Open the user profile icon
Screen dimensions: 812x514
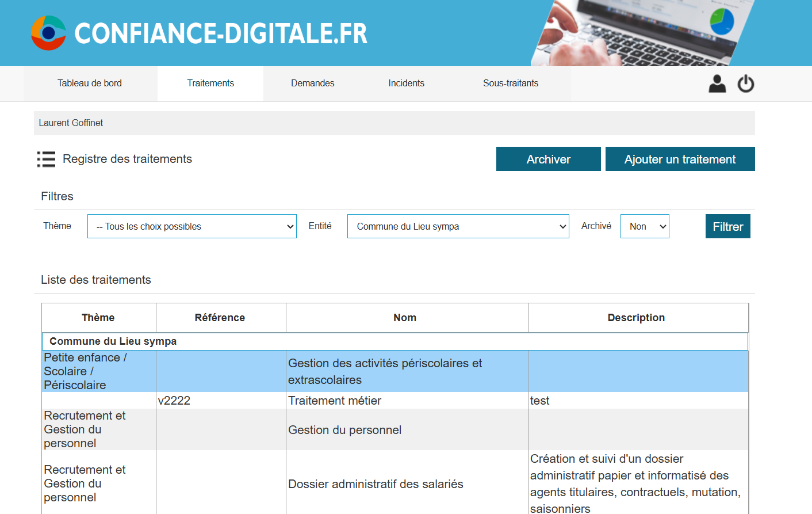(717, 84)
